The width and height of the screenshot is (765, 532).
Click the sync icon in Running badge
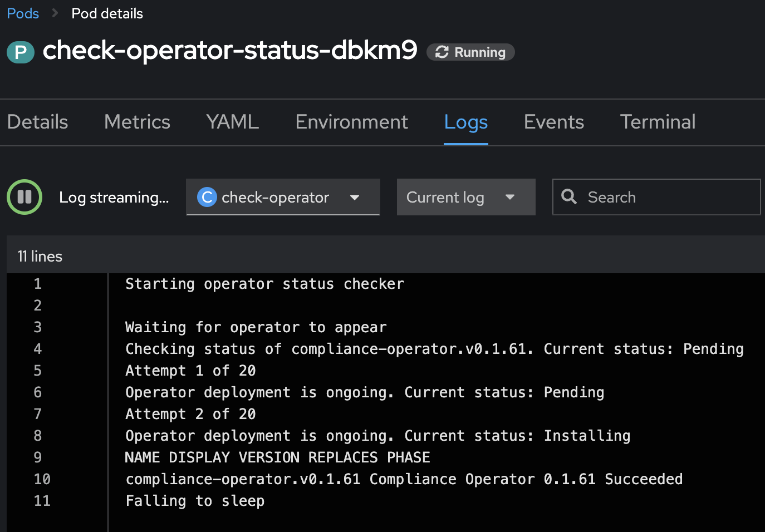pos(442,52)
